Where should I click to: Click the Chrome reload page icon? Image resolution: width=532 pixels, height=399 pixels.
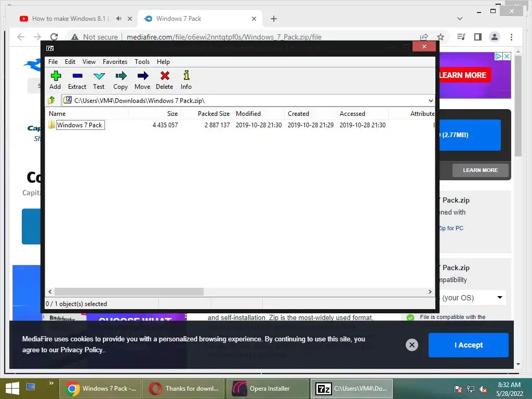coord(54,37)
